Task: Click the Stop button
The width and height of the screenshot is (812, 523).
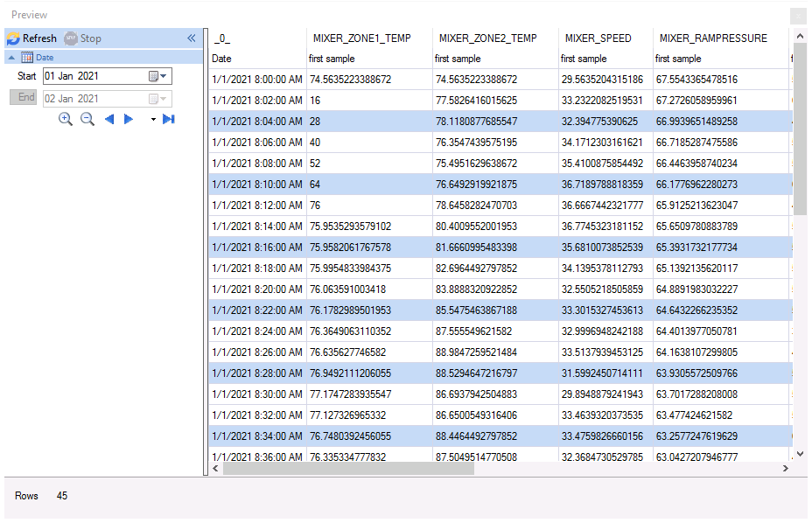Action: point(83,38)
